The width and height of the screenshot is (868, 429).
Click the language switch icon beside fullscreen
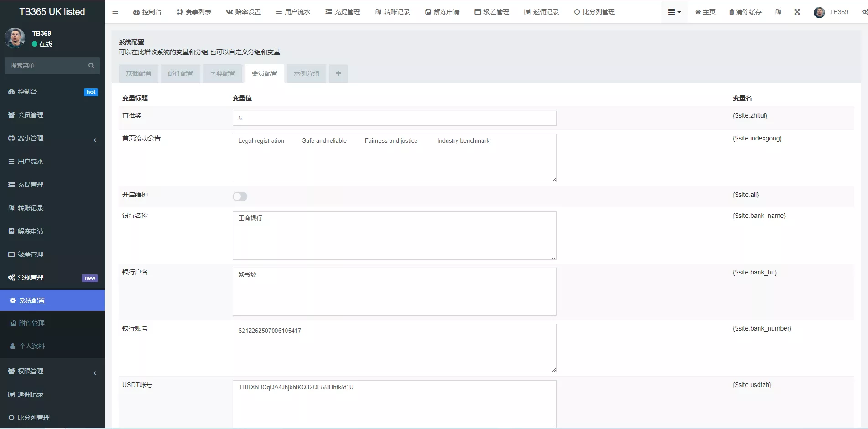[x=778, y=12]
